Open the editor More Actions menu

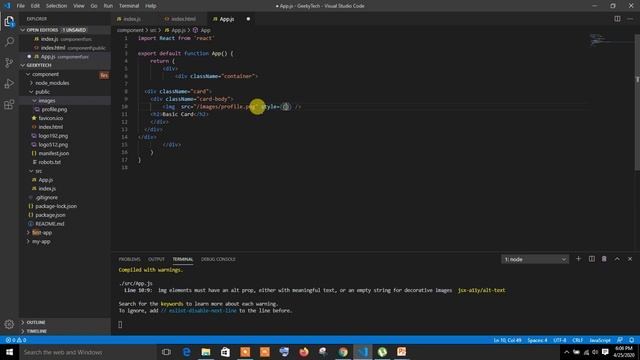[x=630, y=19]
